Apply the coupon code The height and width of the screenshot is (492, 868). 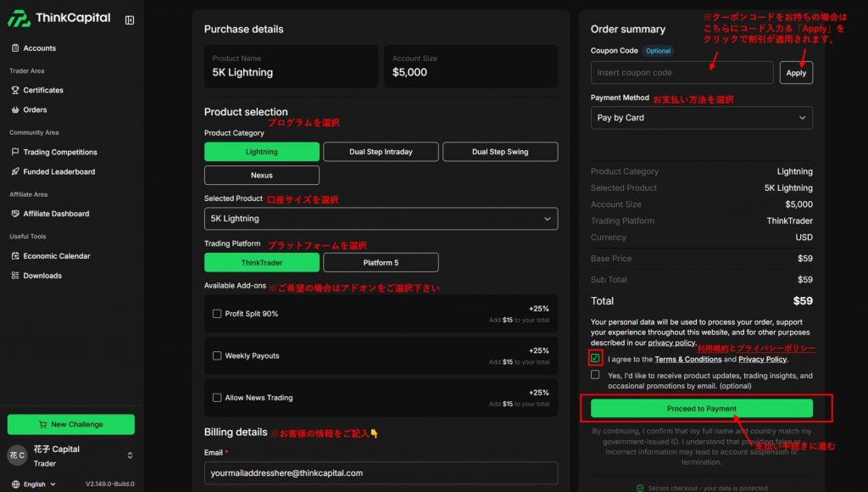point(796,73)
